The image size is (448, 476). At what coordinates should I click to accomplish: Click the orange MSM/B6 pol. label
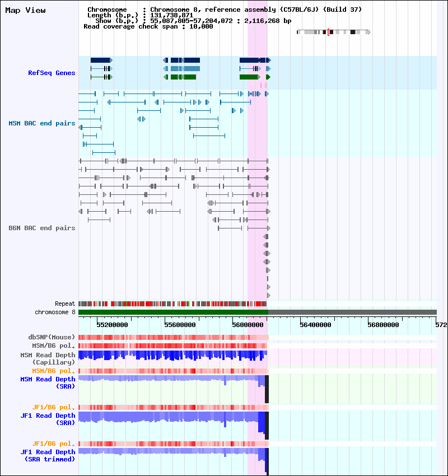[53, 371]
